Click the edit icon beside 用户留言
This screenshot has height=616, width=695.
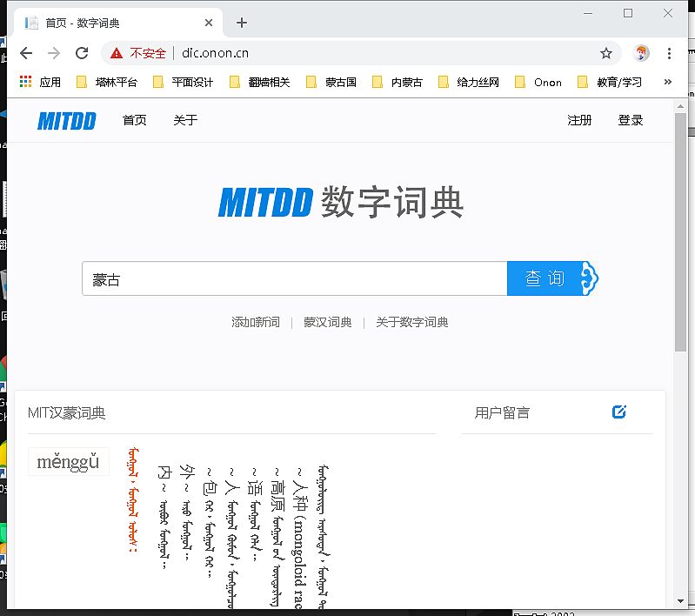point(618,412)
